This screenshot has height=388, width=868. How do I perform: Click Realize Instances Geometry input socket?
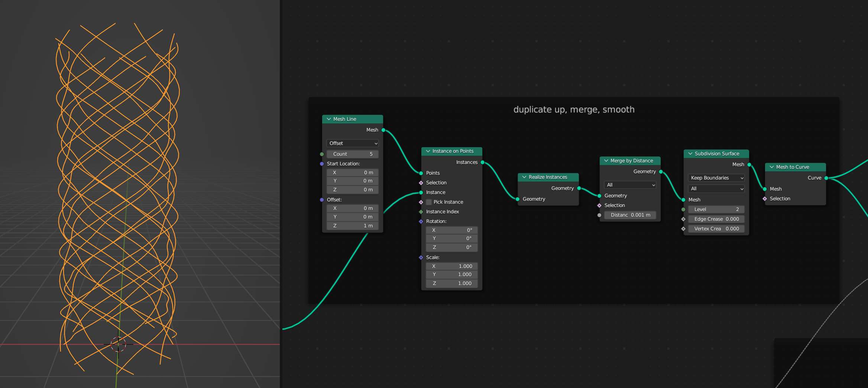[x=518, y=199]
